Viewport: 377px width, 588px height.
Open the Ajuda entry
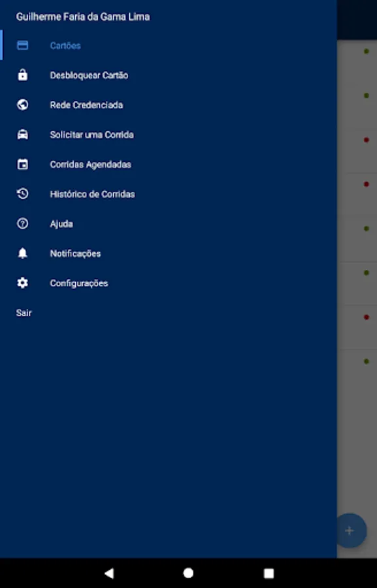pyautogui.click(x=169, y=223)
